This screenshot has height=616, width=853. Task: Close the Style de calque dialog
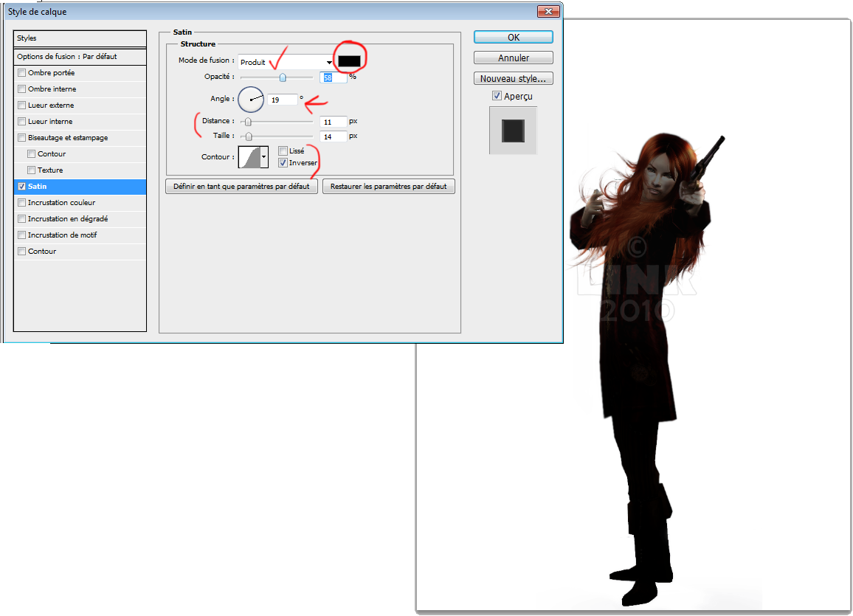[x=547, y=11]
